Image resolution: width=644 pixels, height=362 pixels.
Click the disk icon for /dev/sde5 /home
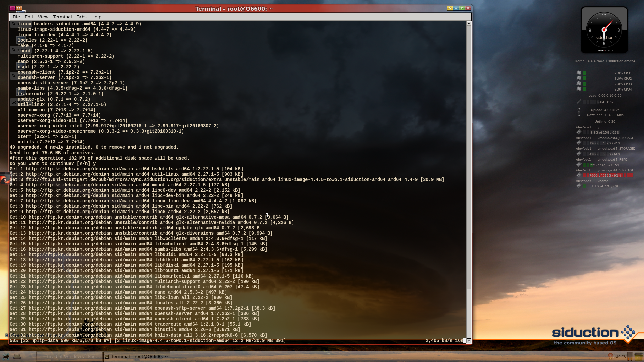click(579, 186)
